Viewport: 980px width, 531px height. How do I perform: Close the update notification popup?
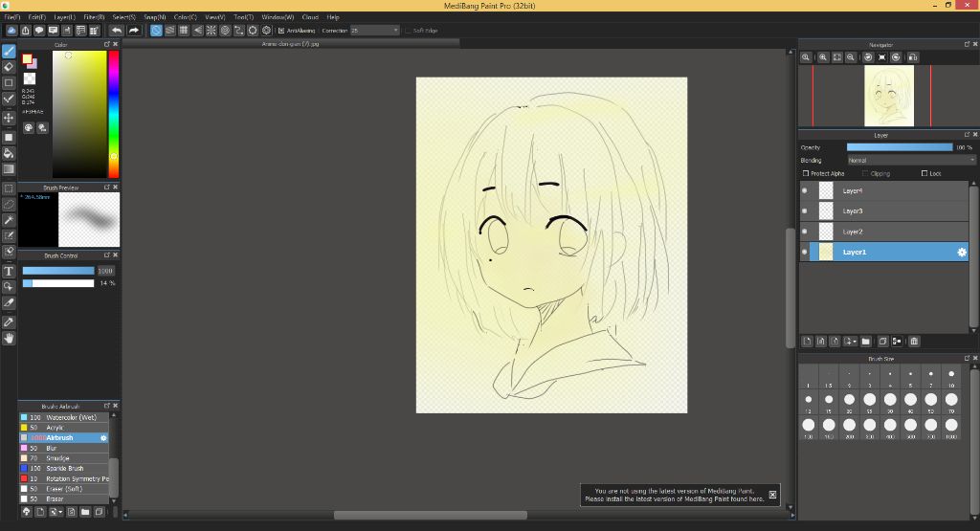click(773, 495)
